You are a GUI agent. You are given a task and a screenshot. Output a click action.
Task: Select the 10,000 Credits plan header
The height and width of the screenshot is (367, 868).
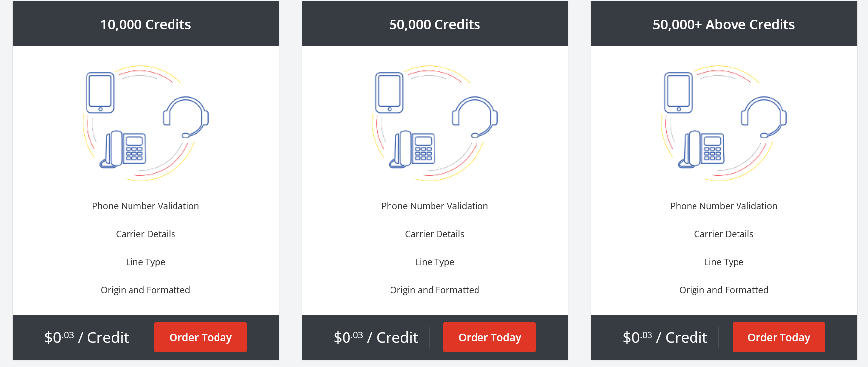point(145,24)
